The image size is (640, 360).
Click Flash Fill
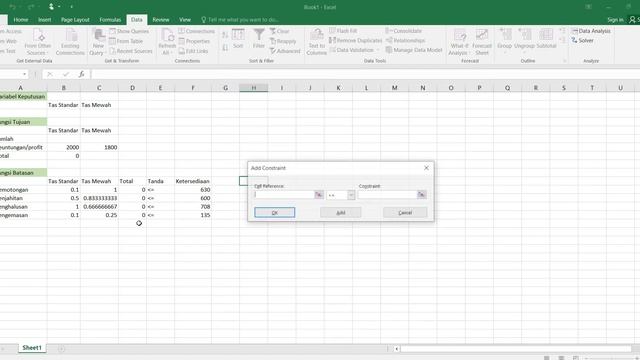(x=343, y=31)
